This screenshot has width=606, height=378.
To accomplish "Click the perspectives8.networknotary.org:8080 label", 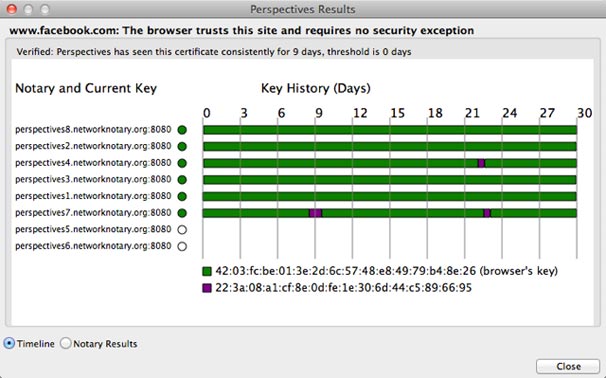I will [x=93, y=129].
